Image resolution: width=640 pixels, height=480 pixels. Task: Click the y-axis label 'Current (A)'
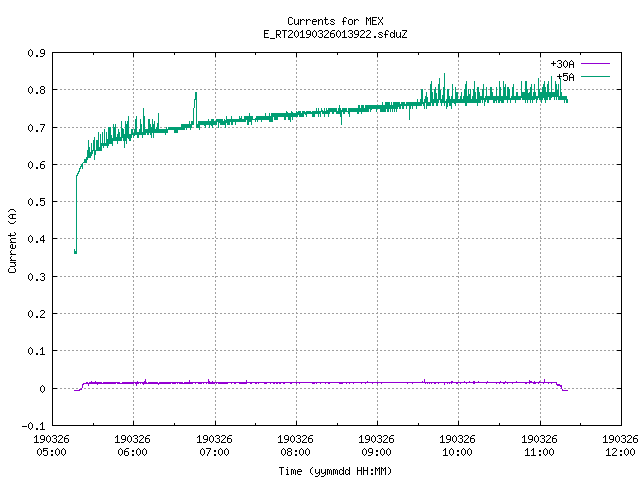pos(12,240)
